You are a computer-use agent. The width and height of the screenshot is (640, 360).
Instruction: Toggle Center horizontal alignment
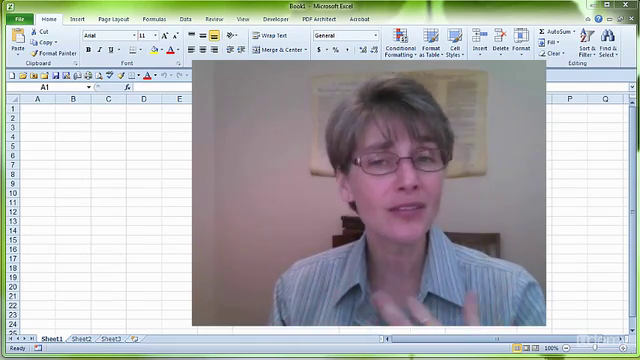point(203,50)
